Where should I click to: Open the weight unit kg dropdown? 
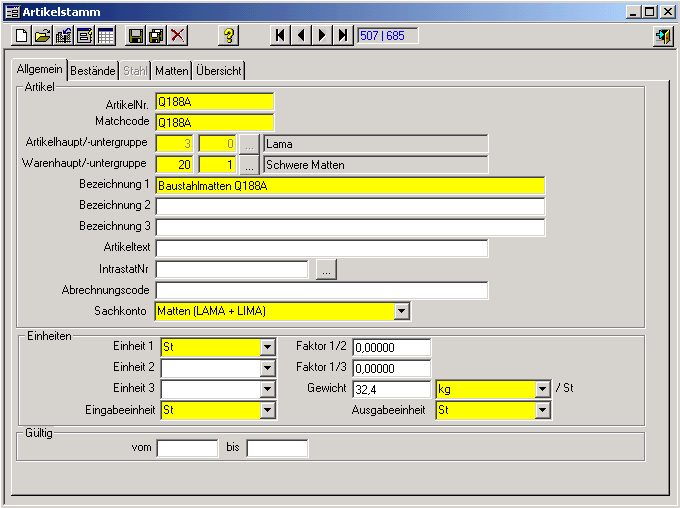(x=542, y=389)
